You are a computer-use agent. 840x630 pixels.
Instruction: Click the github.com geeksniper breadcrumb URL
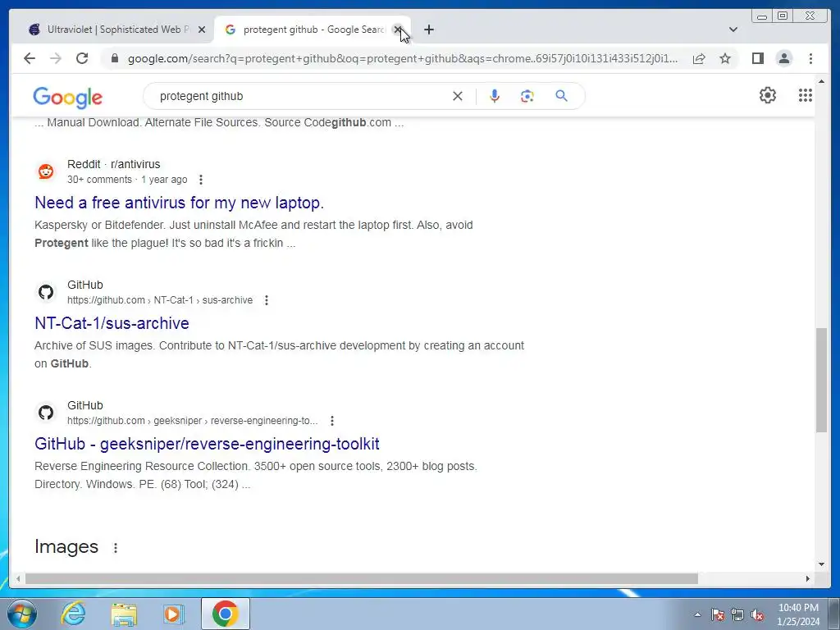click(192, 421)
